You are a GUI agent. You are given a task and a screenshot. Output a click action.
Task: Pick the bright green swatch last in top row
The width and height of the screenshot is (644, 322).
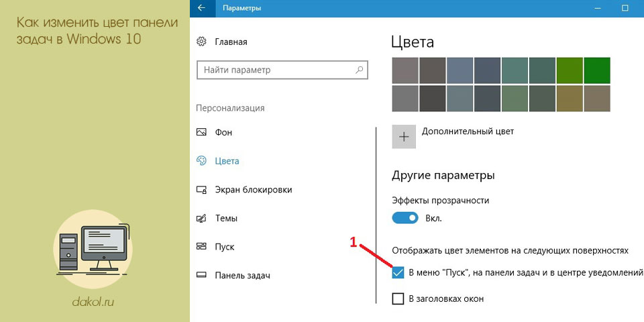597,70
